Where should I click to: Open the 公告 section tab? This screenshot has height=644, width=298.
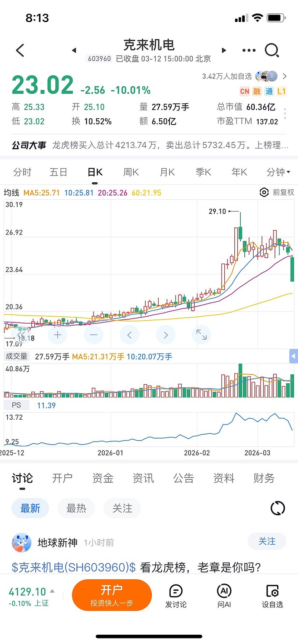tap(183, 478)
